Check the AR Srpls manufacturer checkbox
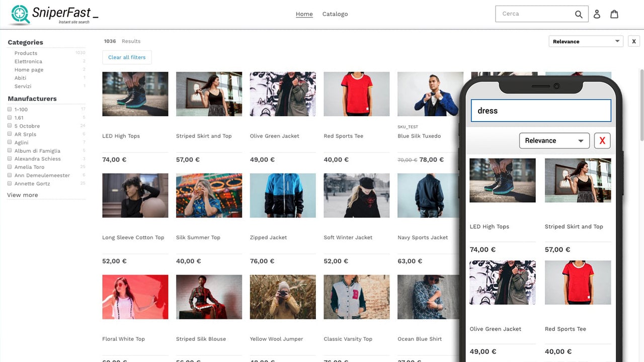The height and width of the screenshot is (362, 644). pyautogui.click(x=10, y=134)
